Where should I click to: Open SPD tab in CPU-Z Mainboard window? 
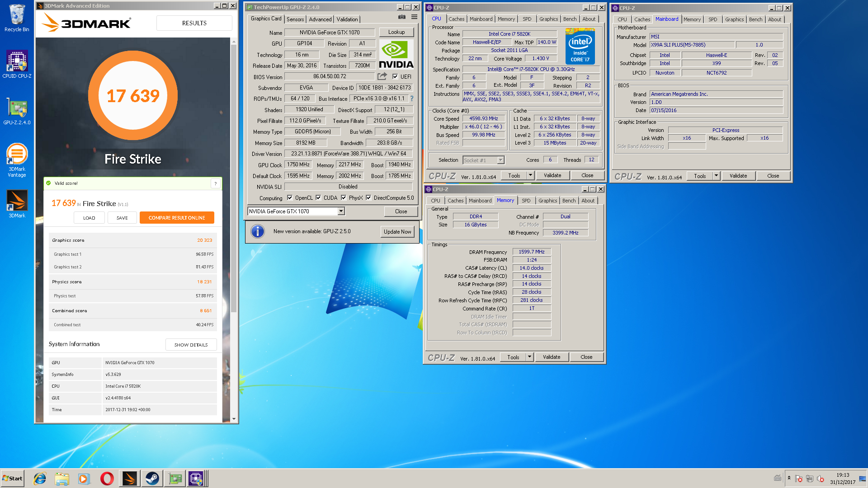click(713, 19)
